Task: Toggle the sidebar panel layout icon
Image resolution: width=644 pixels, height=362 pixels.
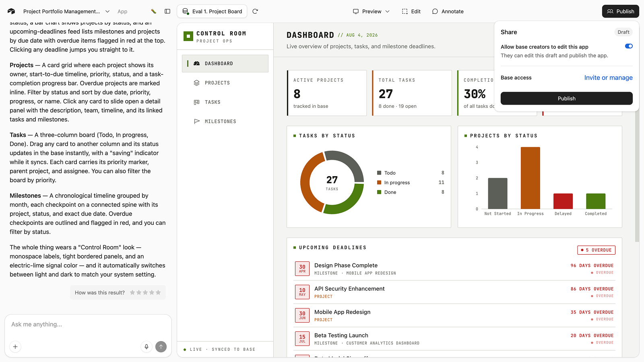Action: (167, 11)
